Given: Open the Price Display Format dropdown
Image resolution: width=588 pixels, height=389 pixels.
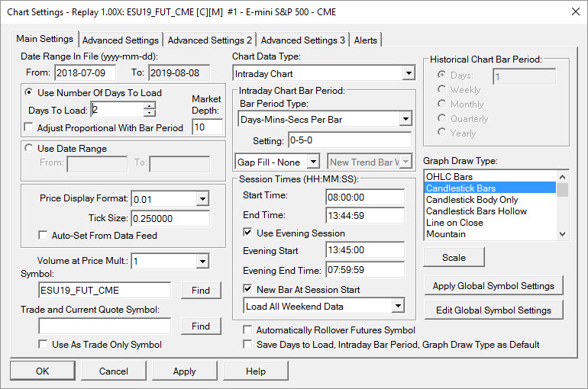Looking at the screenshot, I should [202, 199].
